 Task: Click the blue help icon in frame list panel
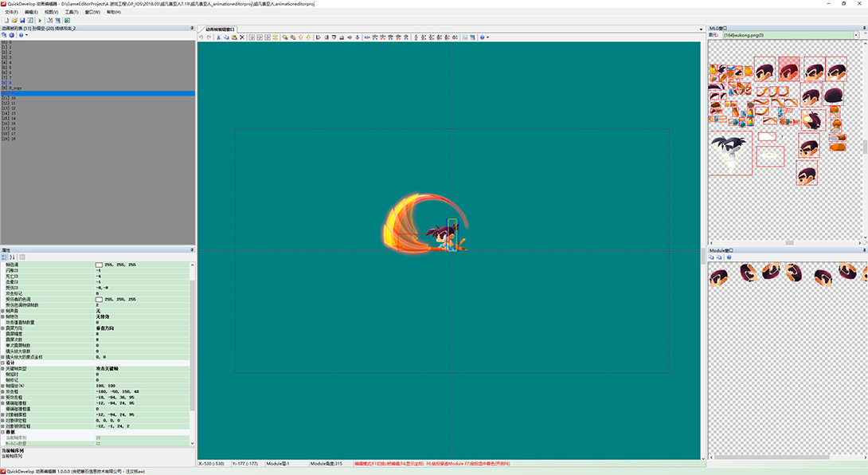21,35
